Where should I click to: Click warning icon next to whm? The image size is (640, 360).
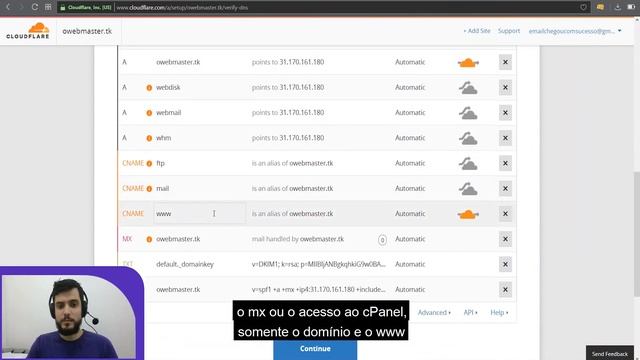coord(149,138)
